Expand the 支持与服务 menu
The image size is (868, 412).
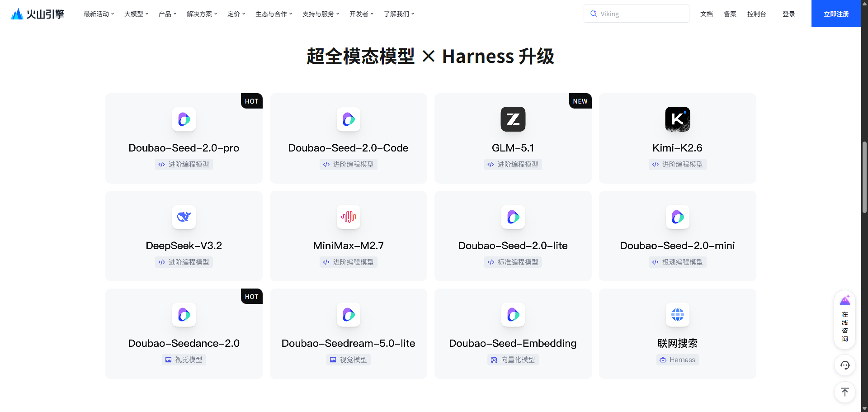pyautogui.click(x=321, y=14)
